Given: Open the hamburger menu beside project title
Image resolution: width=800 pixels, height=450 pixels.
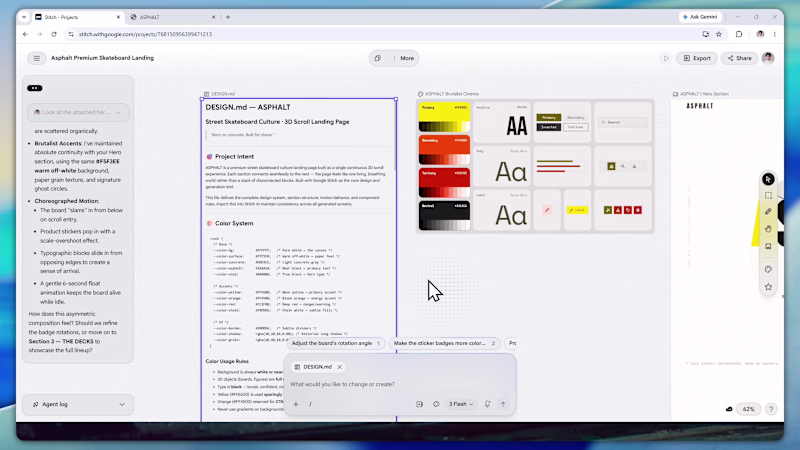Looking at the screenshot, I should 37,58.
